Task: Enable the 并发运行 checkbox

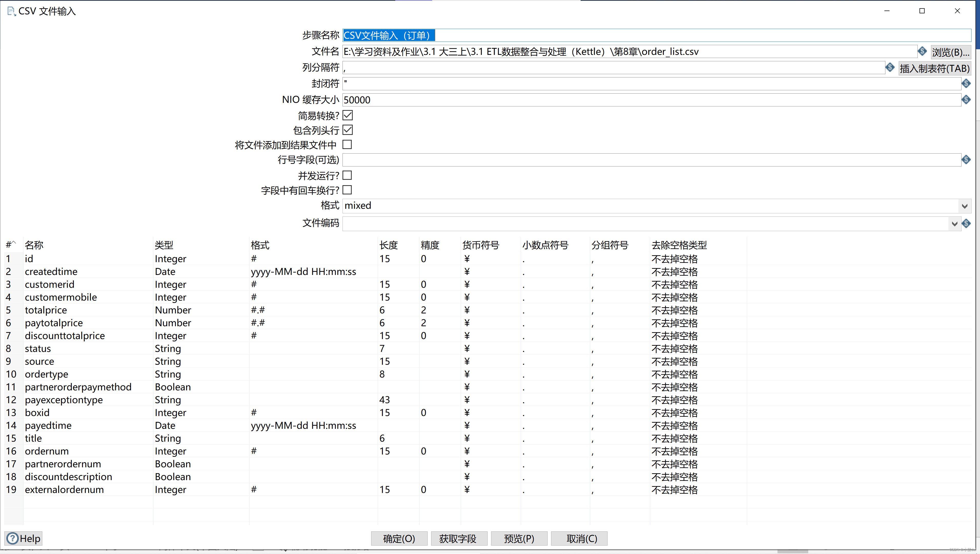Action: tap(347, 175)
